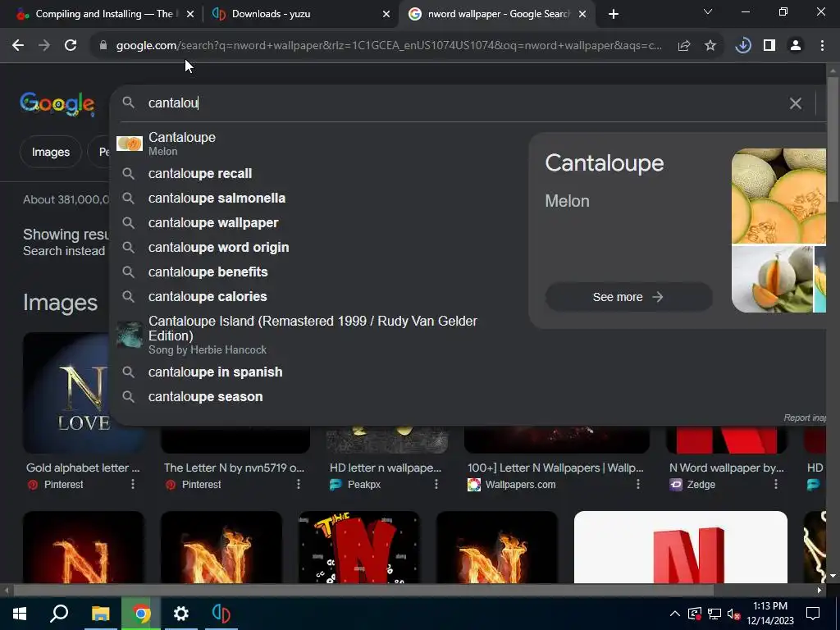
Task: Open the white background red N thumbnail
Action: 680,547
